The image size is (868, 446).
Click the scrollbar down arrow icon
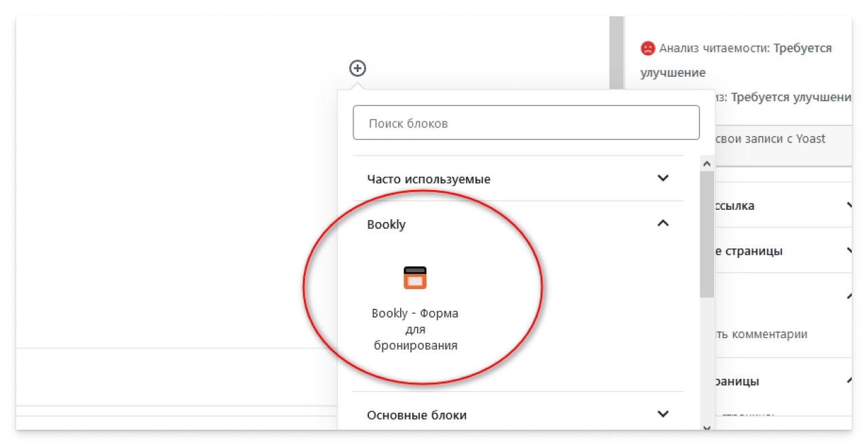[x=707, y=428]
